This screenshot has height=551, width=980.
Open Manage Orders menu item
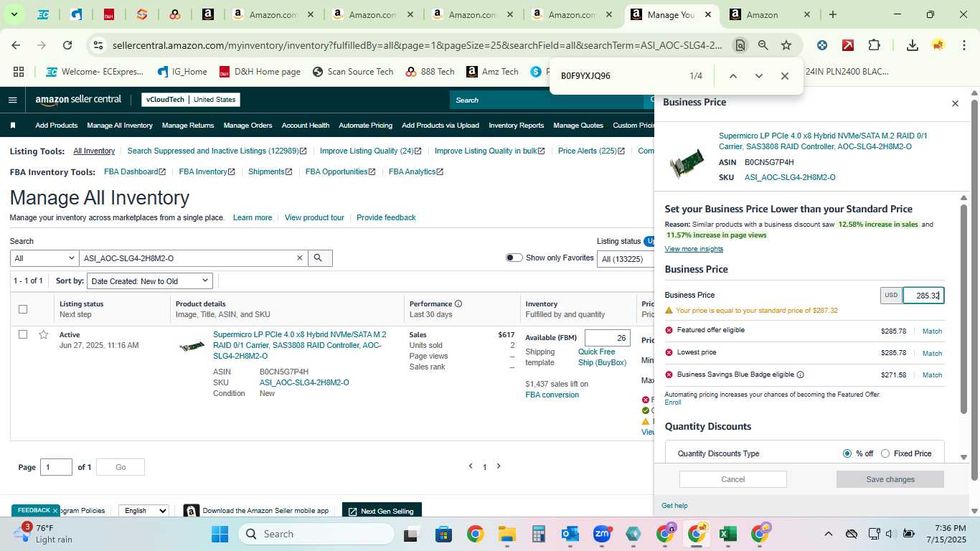pos(248,126)
